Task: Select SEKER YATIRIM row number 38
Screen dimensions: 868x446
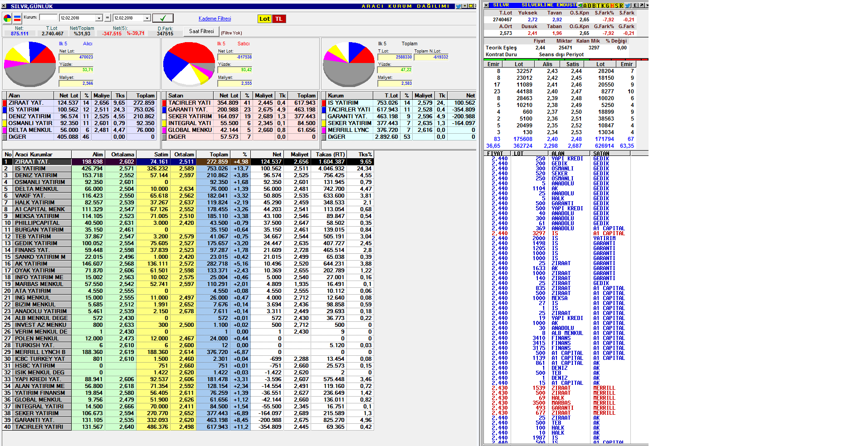Action: pos(188,413)
